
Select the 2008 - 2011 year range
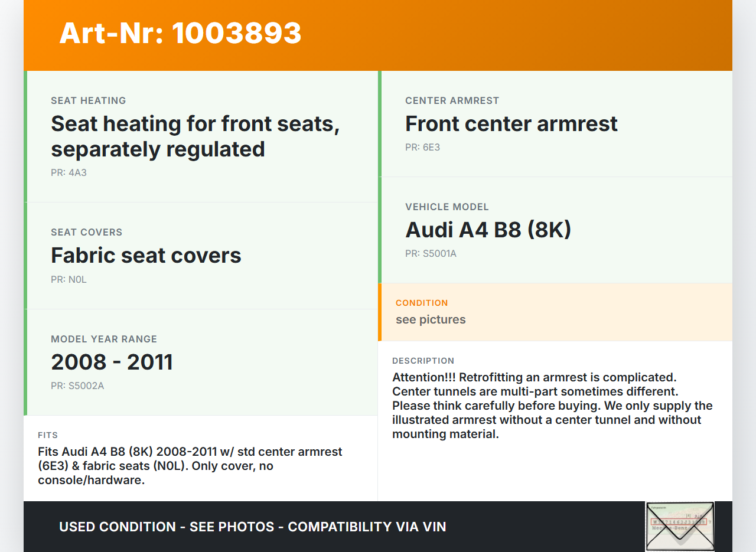(112, 362)
